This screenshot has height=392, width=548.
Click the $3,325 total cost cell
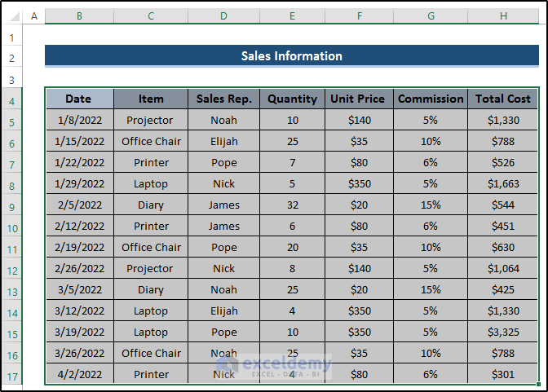(503, 333)
